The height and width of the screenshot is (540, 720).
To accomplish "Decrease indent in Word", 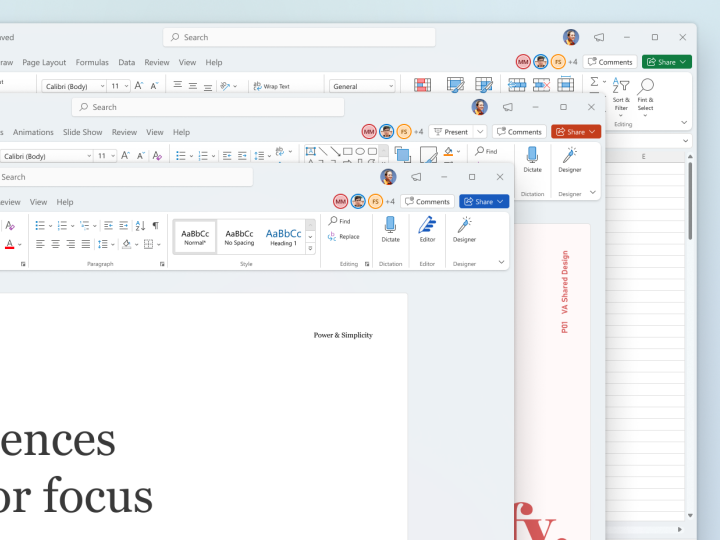I will point(108,225).
